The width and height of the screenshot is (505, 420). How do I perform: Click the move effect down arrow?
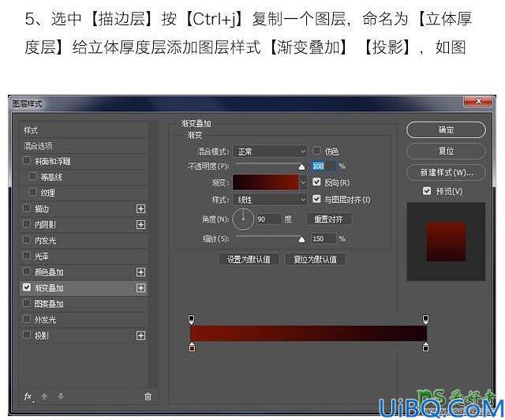(x=60, y=396)
